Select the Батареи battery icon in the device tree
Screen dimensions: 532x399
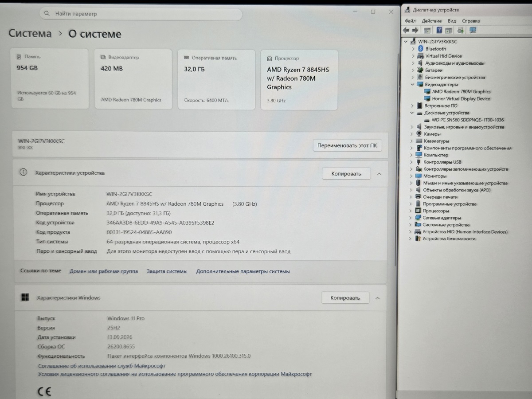click(x=420, y=70)
